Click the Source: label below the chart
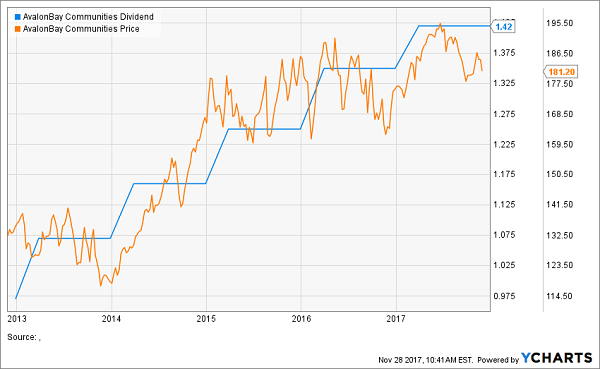Image resolution: width=600 pixels, height=369 pixels. pyautogui.click(x=24, y=337)
